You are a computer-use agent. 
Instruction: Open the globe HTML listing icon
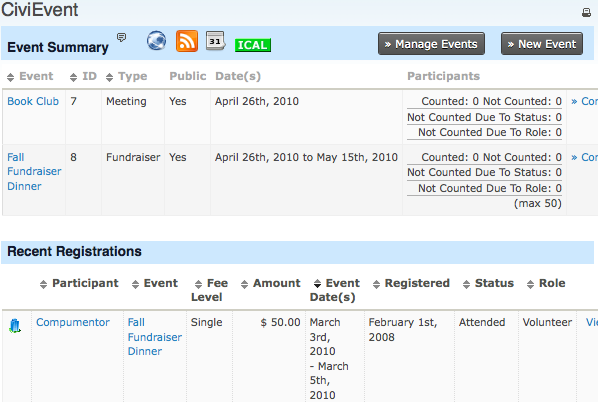156,41
